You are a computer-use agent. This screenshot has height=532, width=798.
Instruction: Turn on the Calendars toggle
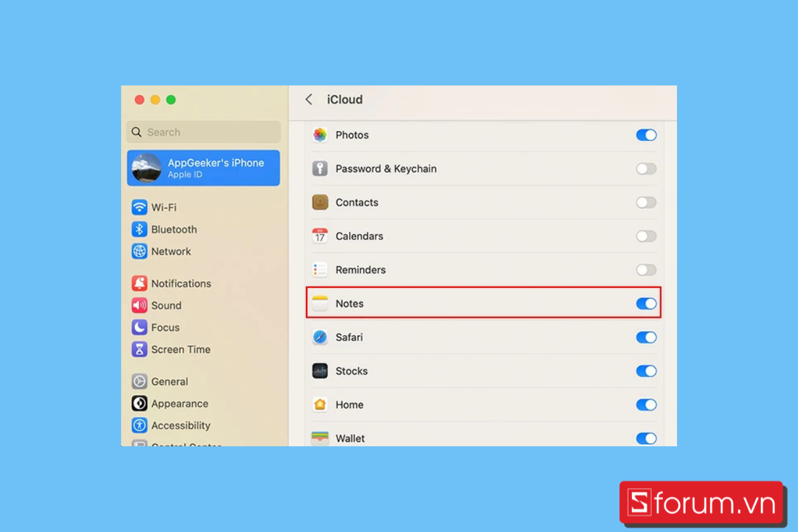pos(646,236)
